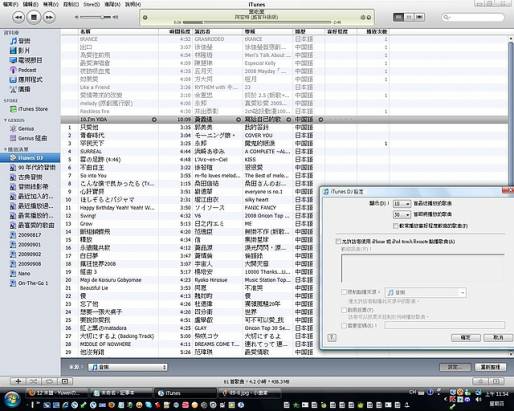Select the Genius Mixes item in sidebar
Viewport: 514px width, 411px height.
click(29, 138)
